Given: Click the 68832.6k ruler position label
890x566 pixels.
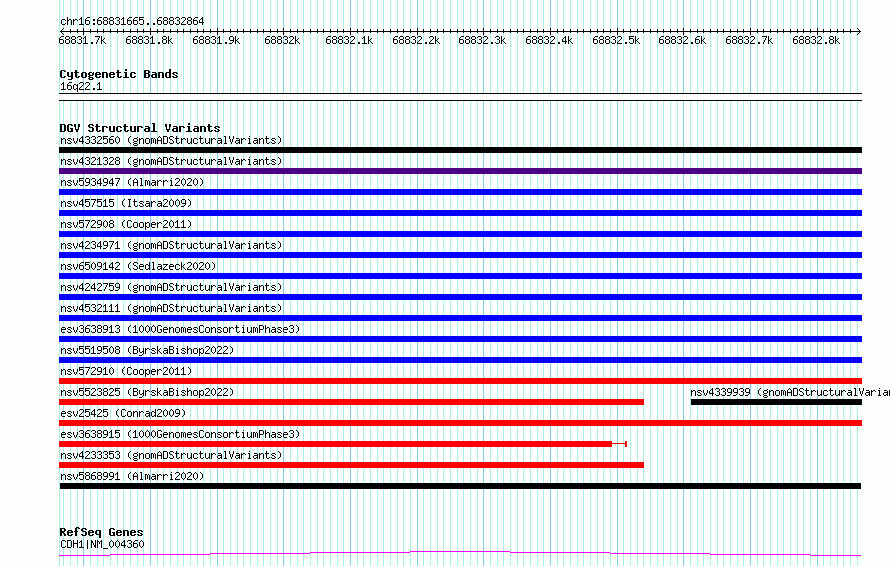Looking at the screenshot, I should [x=682, y=40].
